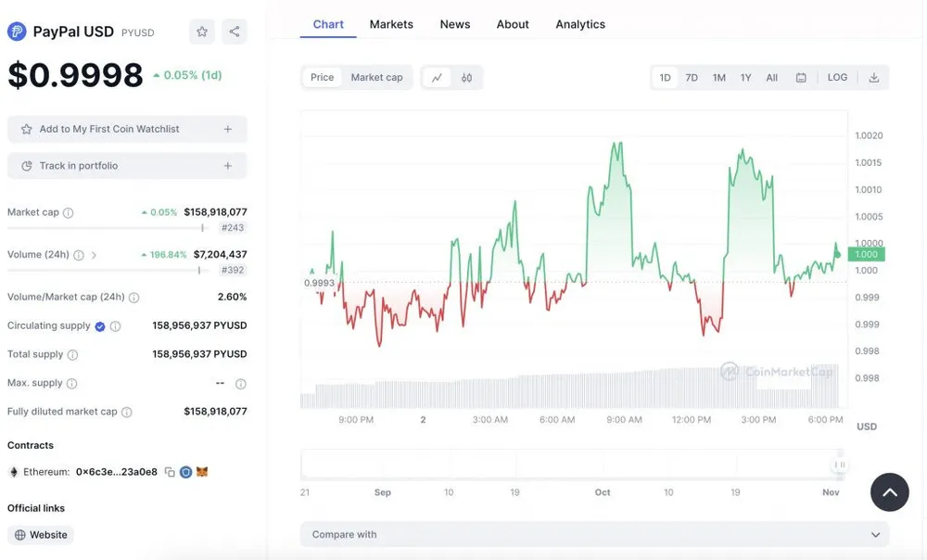Switch to candlestick chart icon

(x=466, y=78)
